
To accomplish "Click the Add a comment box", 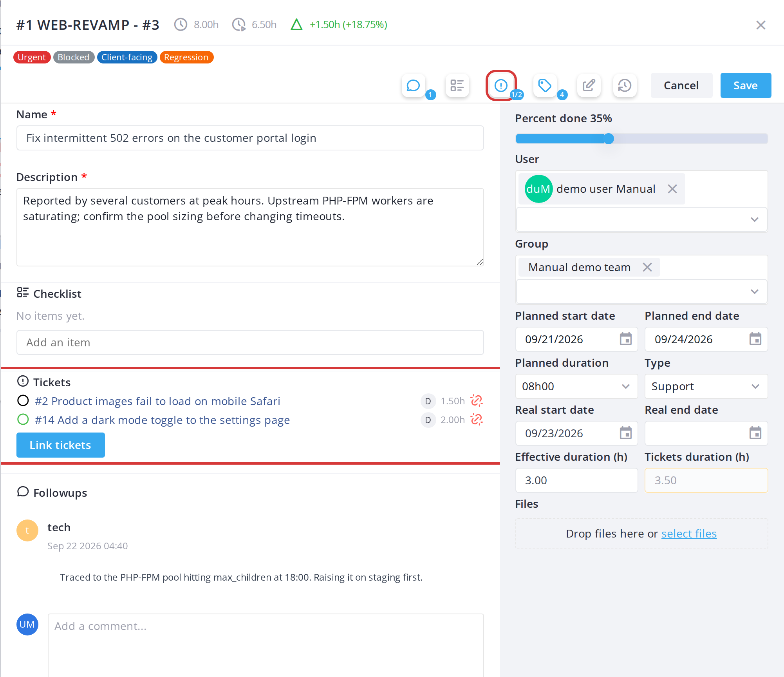I will click(266, 645).
